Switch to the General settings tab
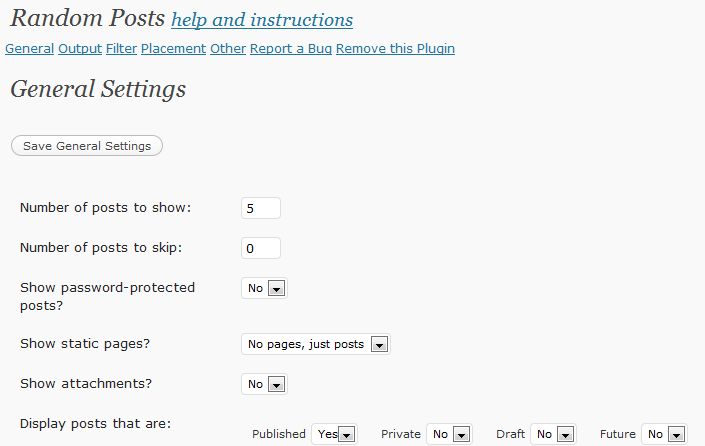 [30, 49]
